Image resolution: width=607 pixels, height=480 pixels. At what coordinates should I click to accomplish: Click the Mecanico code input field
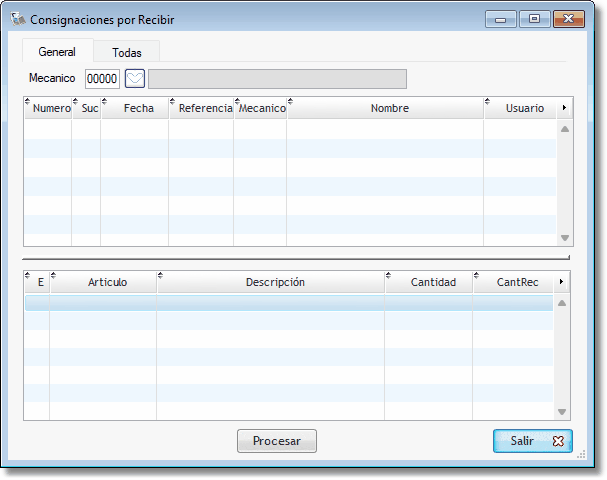click(x=102, y=79)
